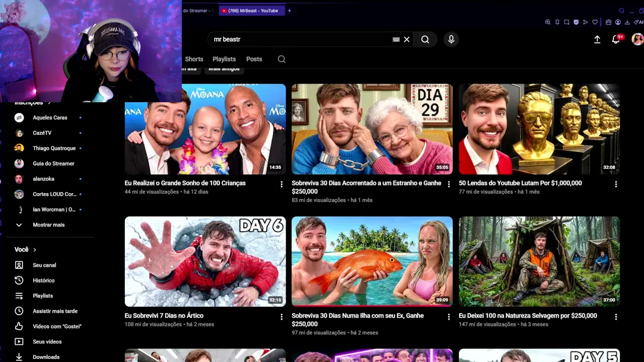Click the YouTube search magnifier button
Image resolution: width=644 pixels, height=362 pixels.
(x=425, y=39)
